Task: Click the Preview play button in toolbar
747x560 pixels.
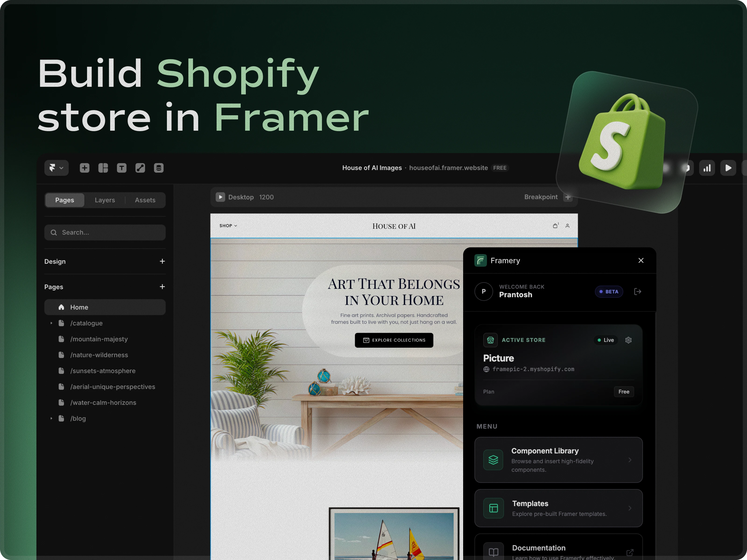Action: pyautogui.click(x=728, y=168)
